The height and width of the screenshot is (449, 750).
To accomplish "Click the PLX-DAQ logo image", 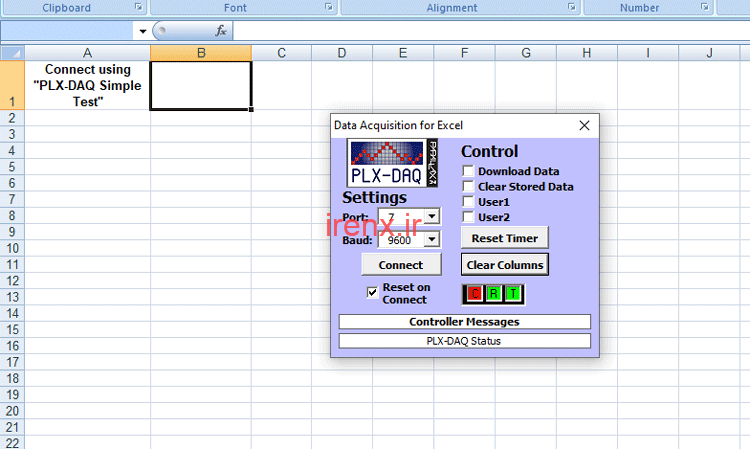I will [394, 164].
